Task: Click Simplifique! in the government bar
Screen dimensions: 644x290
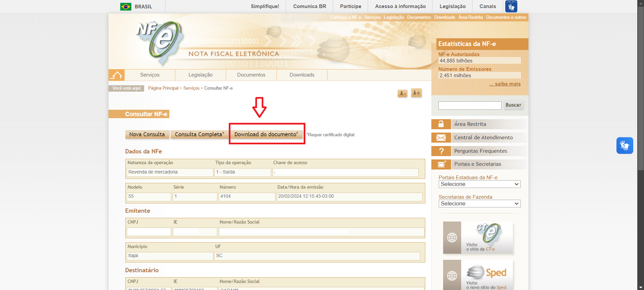Action: [265, 6]
